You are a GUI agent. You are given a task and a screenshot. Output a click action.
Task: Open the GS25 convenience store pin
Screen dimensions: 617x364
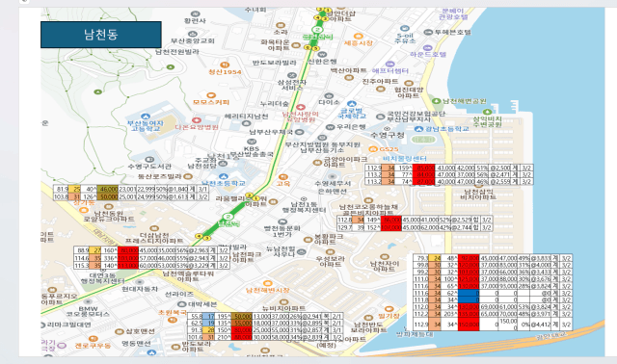point(373,149)
